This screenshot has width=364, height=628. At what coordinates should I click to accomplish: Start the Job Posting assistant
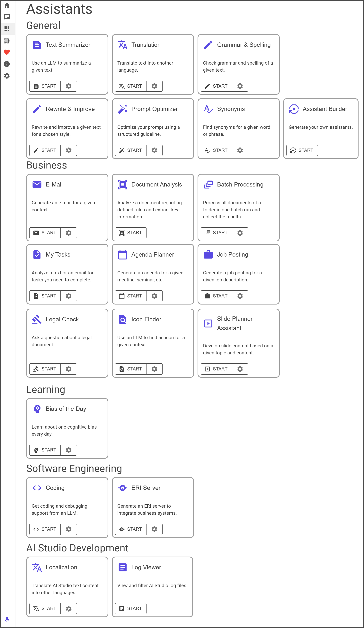216,296
